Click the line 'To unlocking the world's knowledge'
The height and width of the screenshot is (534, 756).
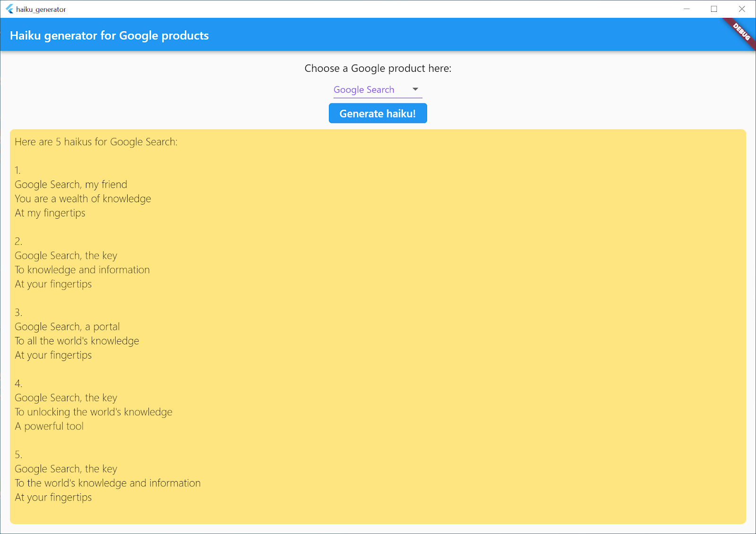94,412
